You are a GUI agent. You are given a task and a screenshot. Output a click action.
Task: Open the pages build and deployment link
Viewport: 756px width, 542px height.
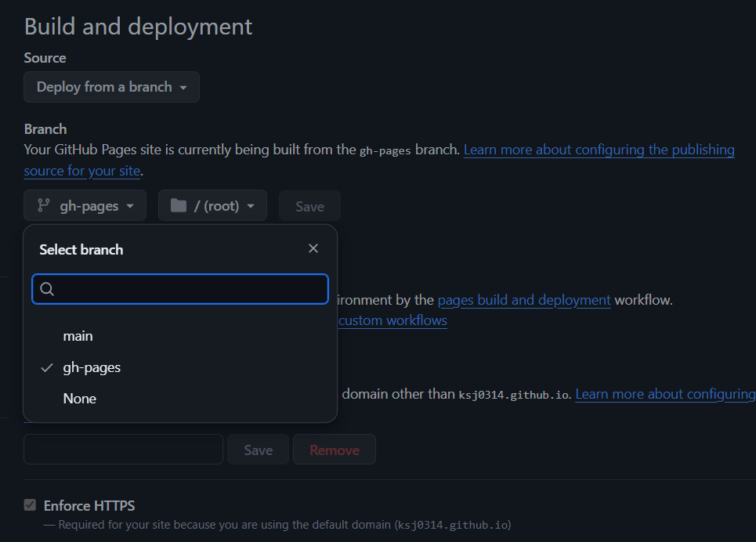[x=524, y=300]
